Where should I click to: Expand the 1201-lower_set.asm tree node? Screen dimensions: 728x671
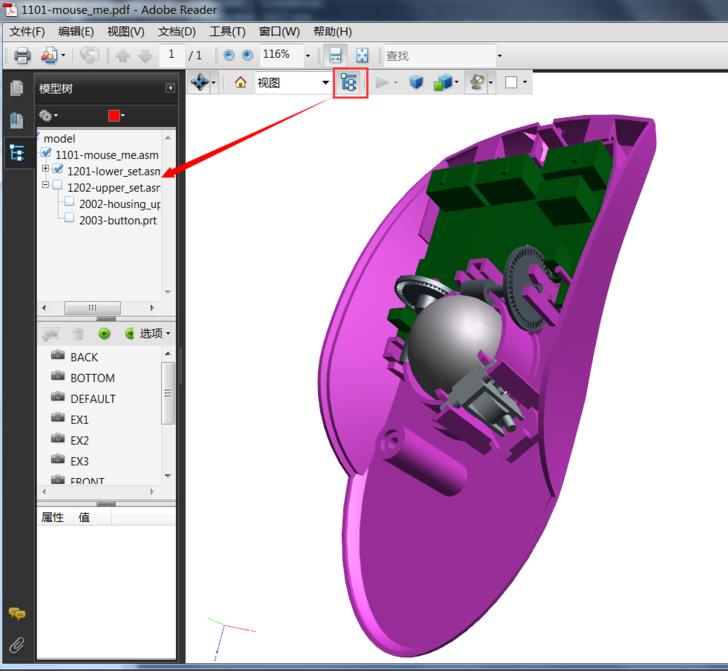point(46,169)
